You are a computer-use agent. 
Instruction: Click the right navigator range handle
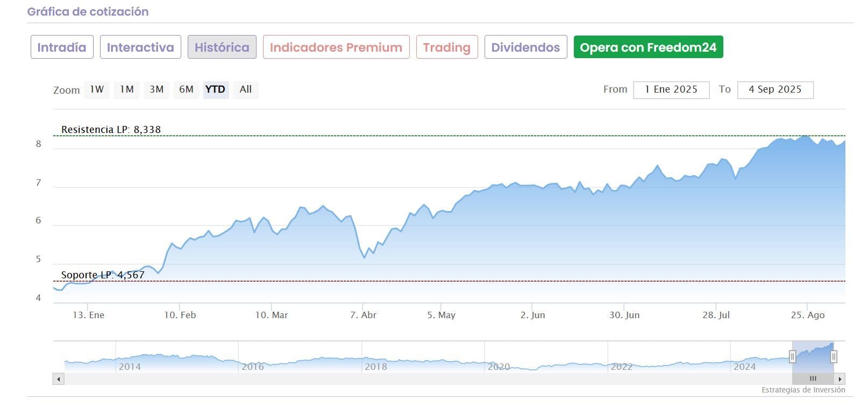833,356
